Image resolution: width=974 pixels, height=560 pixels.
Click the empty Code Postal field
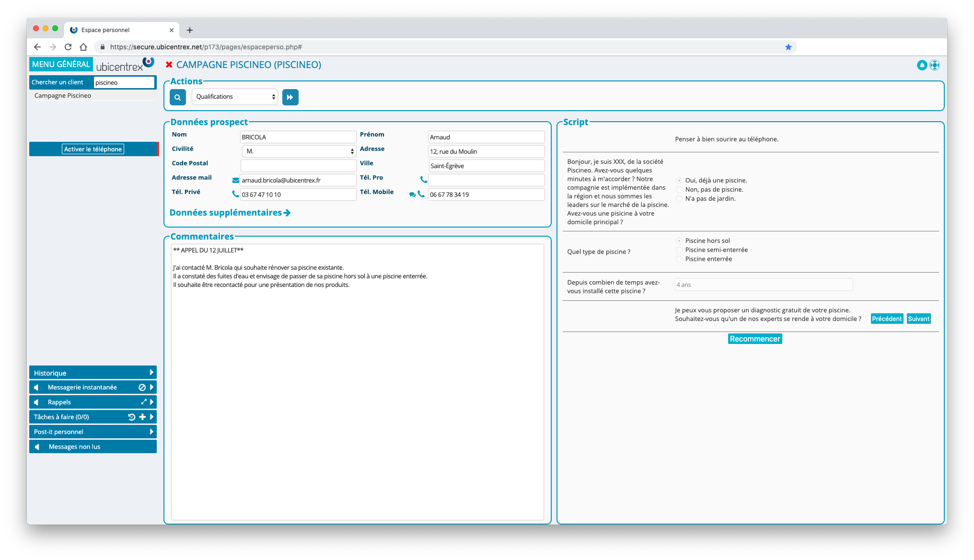pyautogui.click(x=298, y=166)
